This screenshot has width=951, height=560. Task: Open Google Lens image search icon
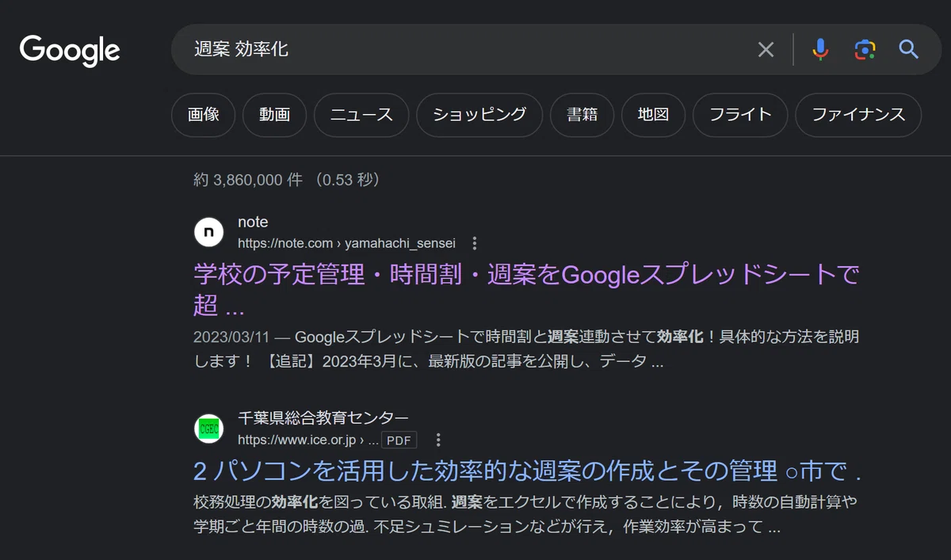(x=865, y=50)
